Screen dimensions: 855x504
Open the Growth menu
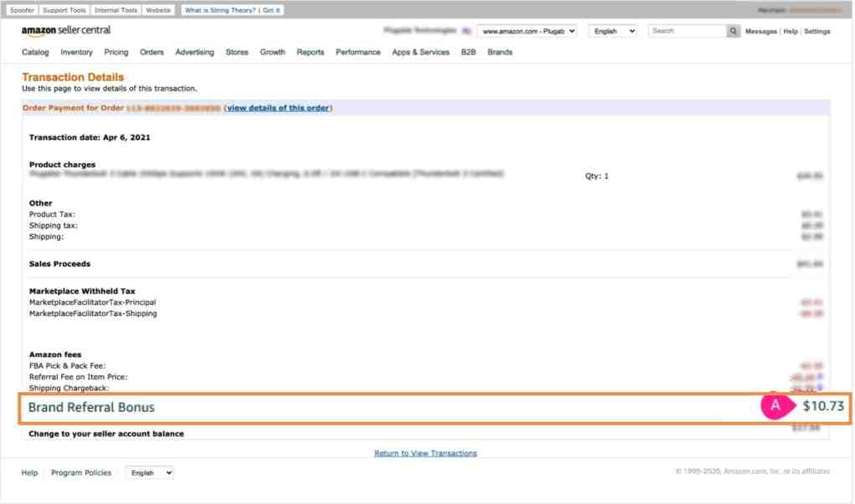272,53
